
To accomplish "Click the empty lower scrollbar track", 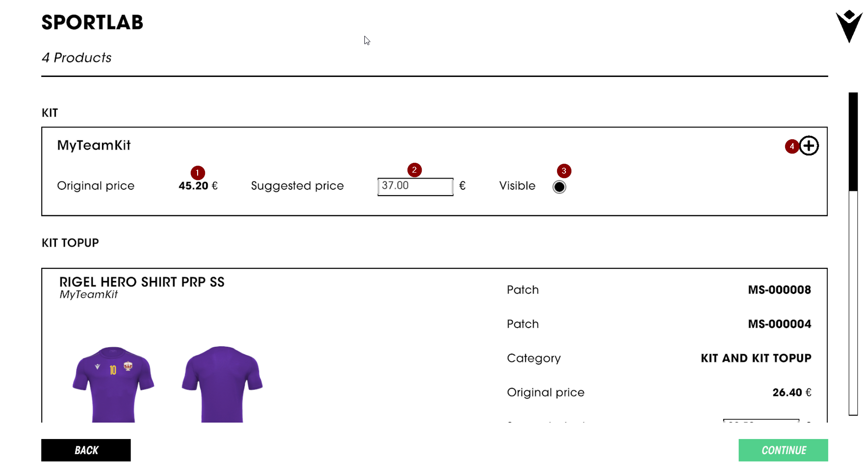I will 853,304.
